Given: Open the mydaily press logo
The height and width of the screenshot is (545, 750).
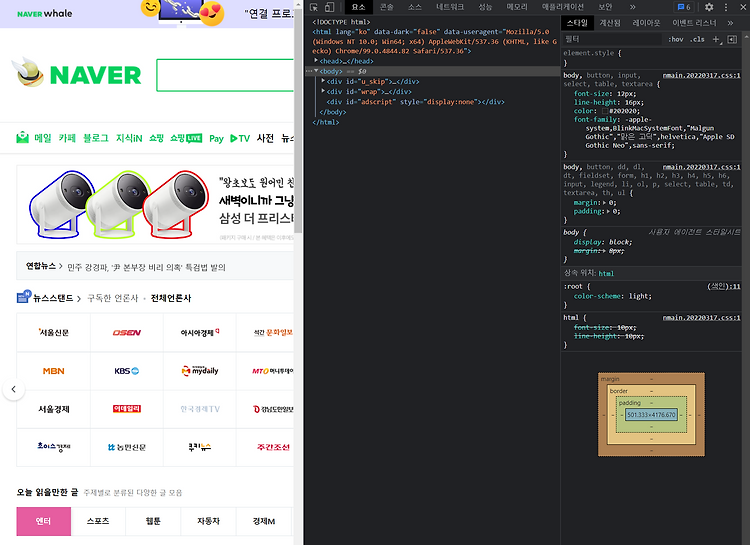Looking at the screenshot, I should click(x=200, y=371).
